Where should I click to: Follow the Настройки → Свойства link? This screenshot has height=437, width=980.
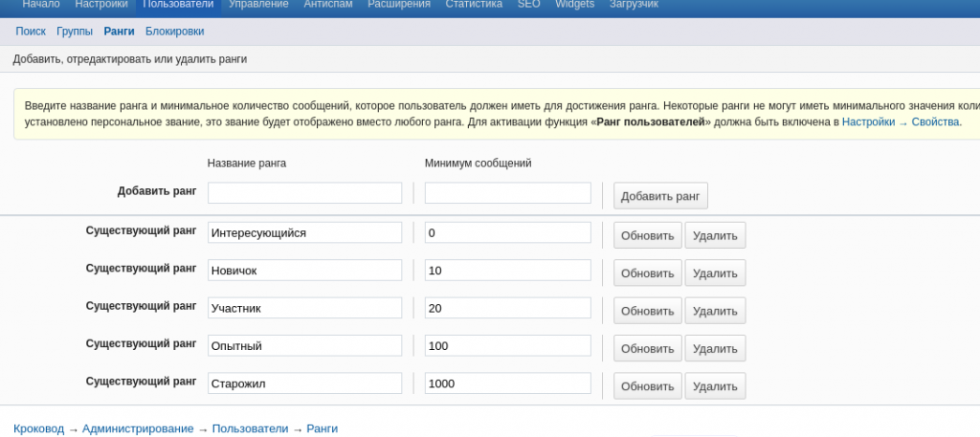900,122
